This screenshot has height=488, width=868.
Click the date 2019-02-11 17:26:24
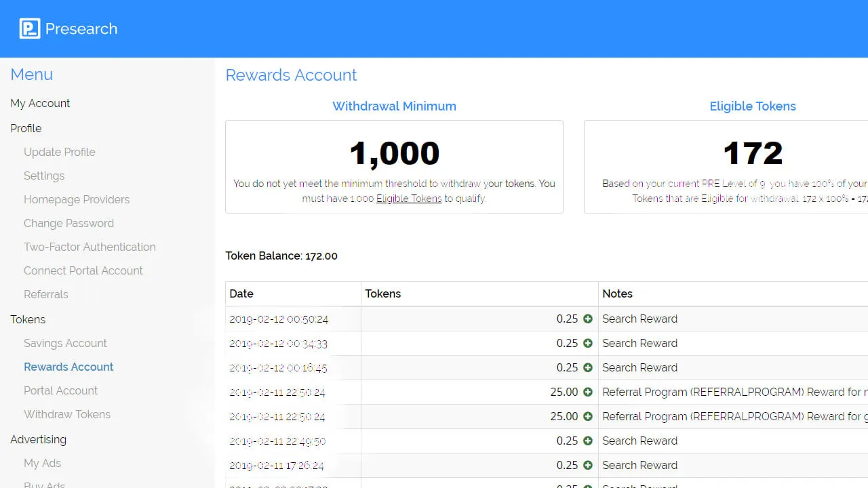tap(277, 465)
